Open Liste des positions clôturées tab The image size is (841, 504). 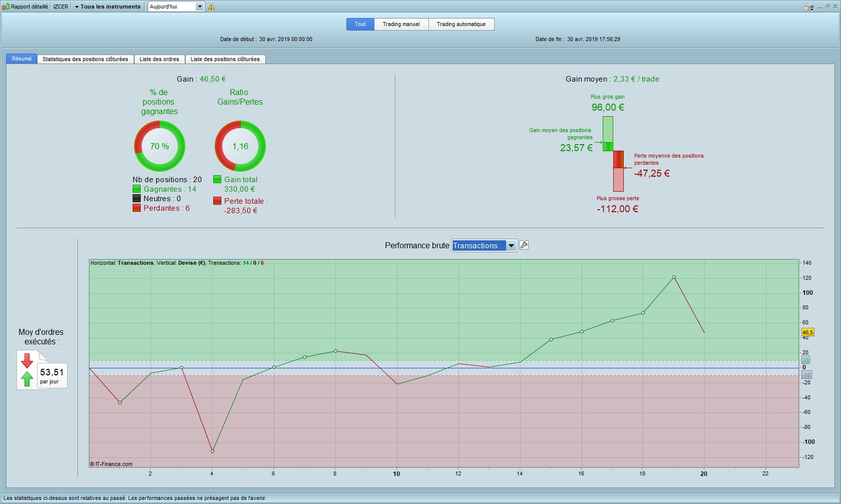(225, 59)
